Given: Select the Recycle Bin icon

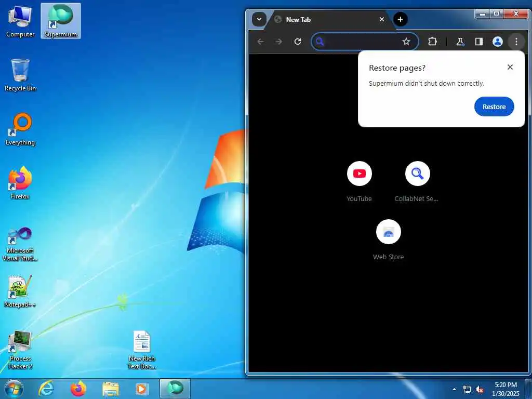Looking at the screenshot, I should coord(20,75).
